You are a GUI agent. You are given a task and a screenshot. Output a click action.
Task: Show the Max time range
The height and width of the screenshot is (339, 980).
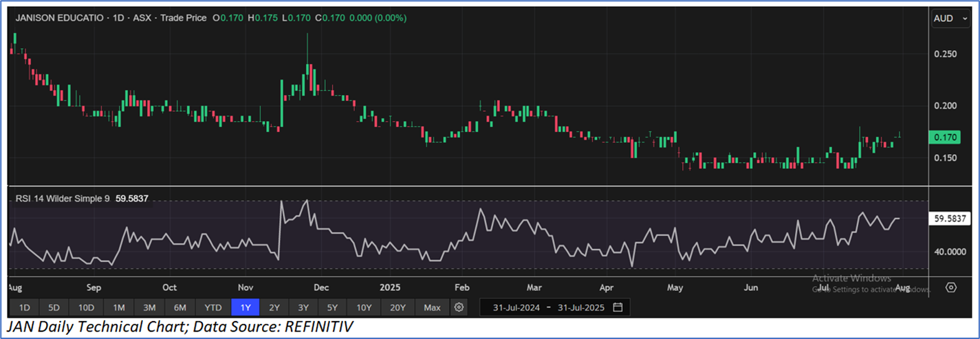click(x=432, y=307)
